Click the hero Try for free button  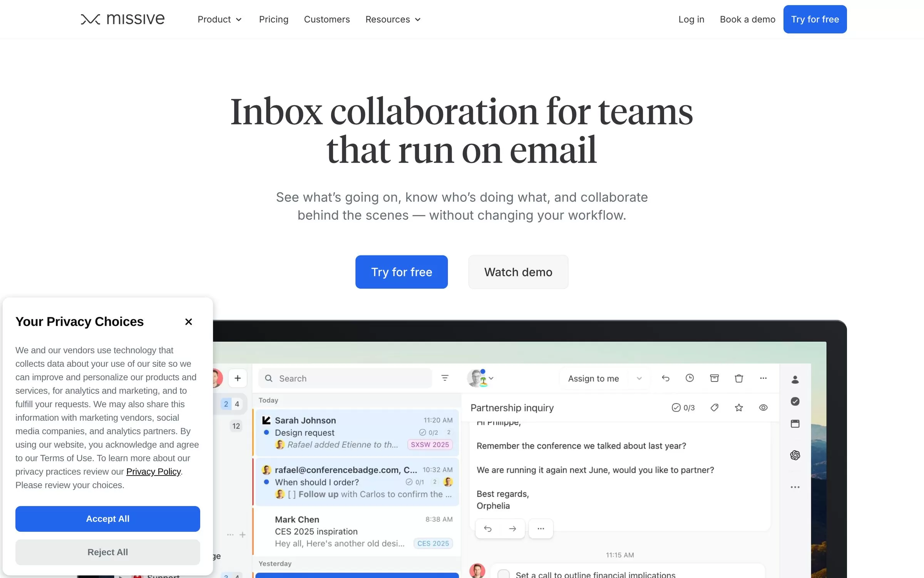coord(401,272)
